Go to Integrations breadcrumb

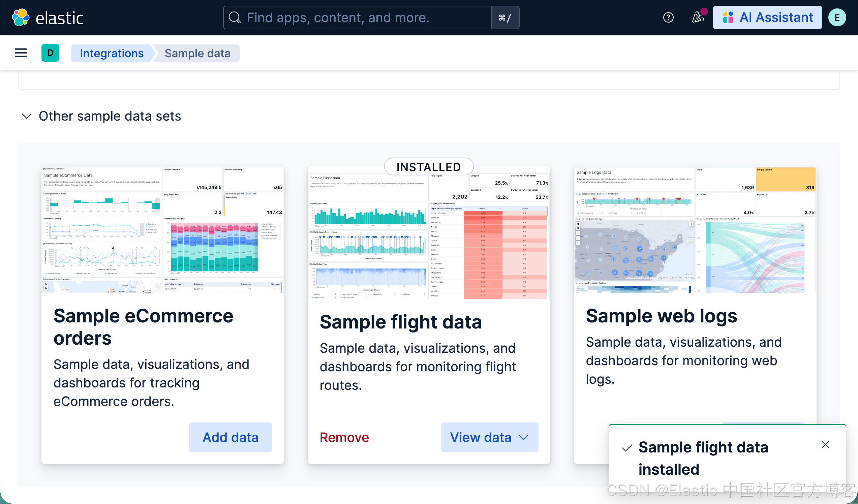[112, 54]
